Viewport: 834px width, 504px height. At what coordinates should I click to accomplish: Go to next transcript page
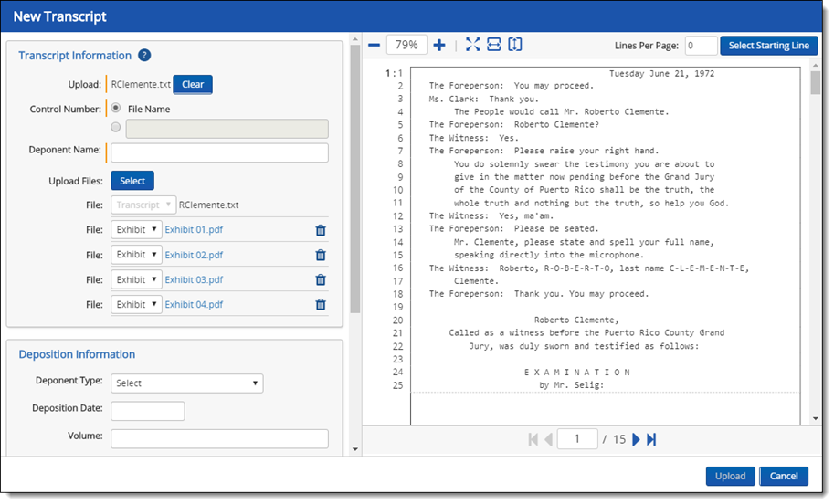coord(637,439)
